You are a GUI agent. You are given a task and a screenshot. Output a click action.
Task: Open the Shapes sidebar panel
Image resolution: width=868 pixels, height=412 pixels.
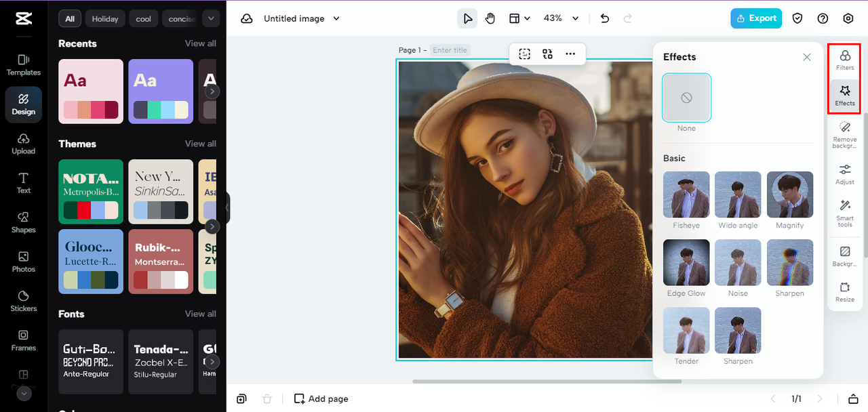[24, 222]
